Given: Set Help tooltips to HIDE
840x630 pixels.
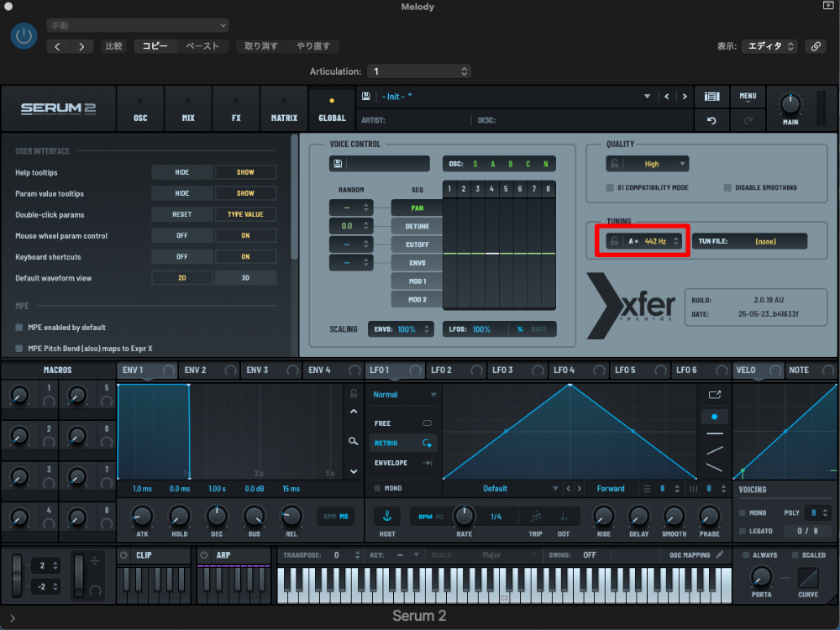Looking at the screenshot, I should [x=182, y=172].
